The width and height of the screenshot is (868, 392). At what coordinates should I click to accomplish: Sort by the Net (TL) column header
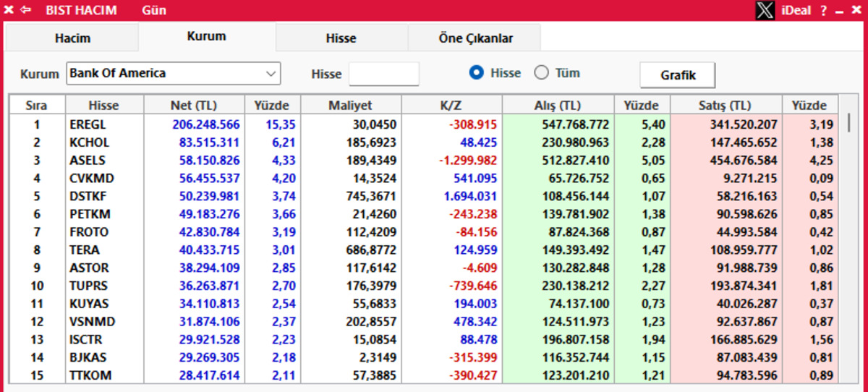click(x=195, y=106)
